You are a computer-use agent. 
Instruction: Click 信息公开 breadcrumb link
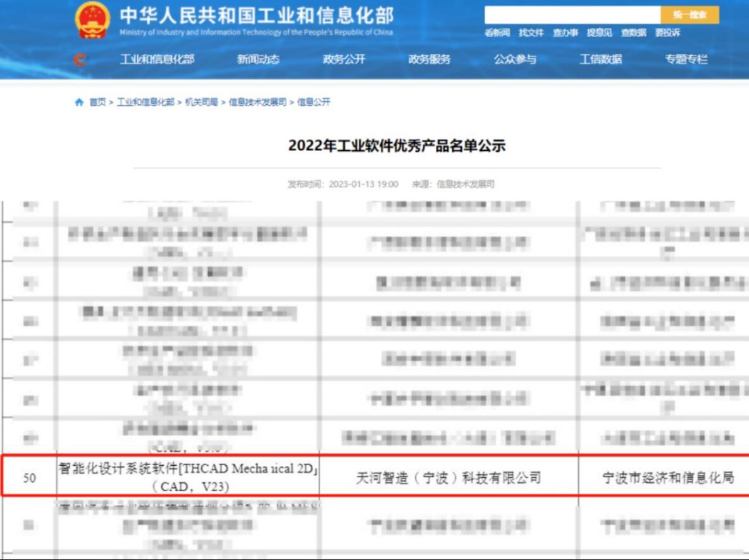pos(314,102)
